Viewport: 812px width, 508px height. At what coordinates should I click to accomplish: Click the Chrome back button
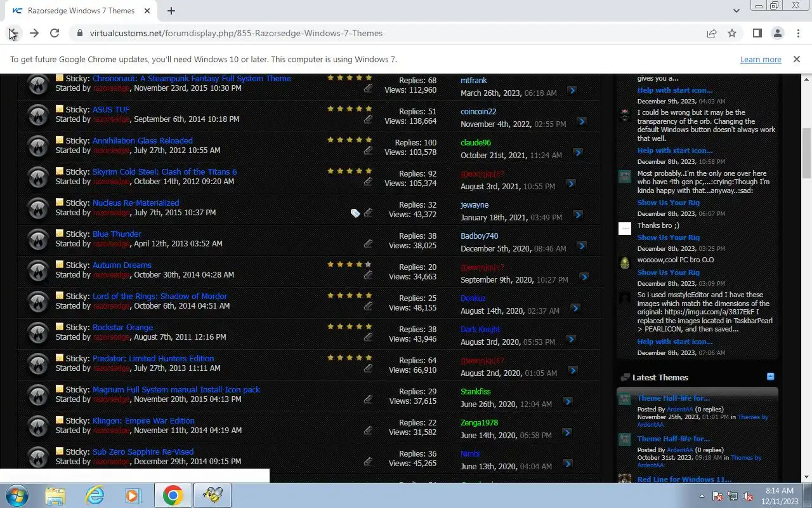13,33
